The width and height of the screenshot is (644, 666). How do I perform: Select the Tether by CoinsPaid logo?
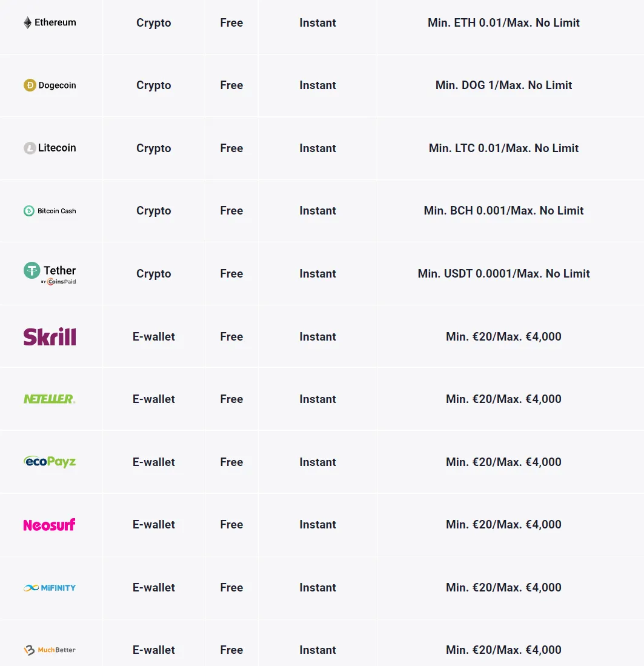click(x=50, y=273)
